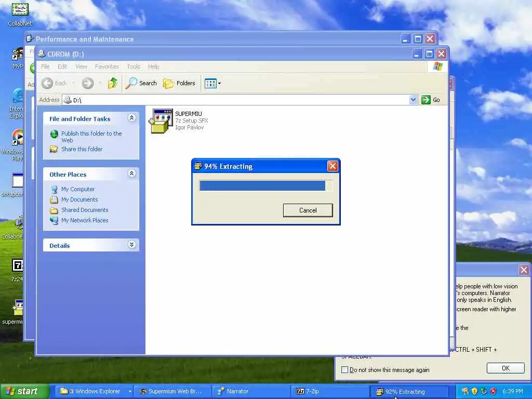The width and height of the screenshot is (532, 399).
Task: Open the Help menu
Action: (x=153, y=66)
